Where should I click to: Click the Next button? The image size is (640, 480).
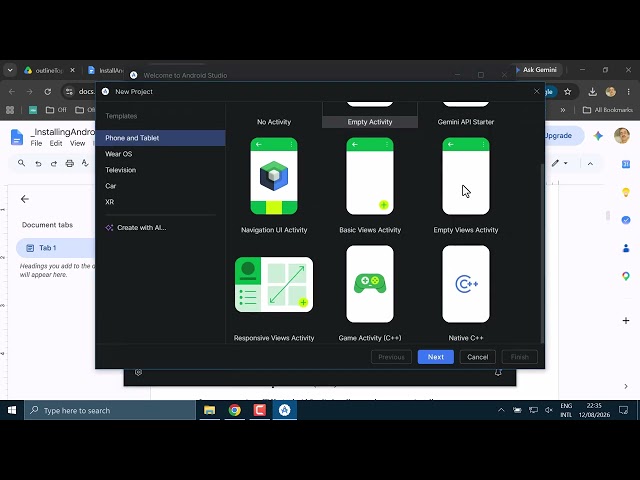[436, 357]
